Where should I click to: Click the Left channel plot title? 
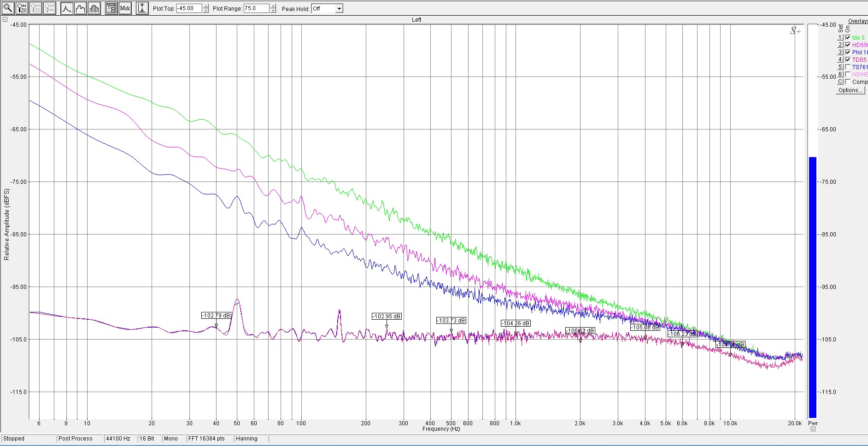(x=416, y=20)
